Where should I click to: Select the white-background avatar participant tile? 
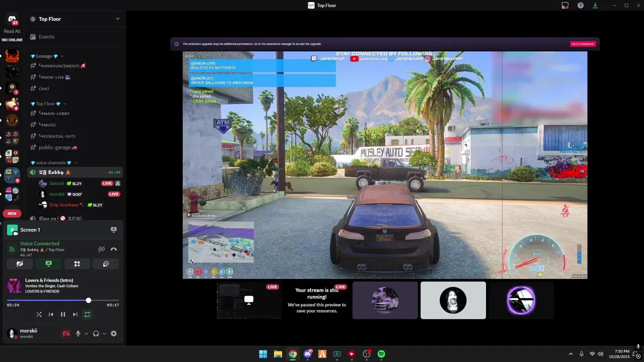(453, 300)
